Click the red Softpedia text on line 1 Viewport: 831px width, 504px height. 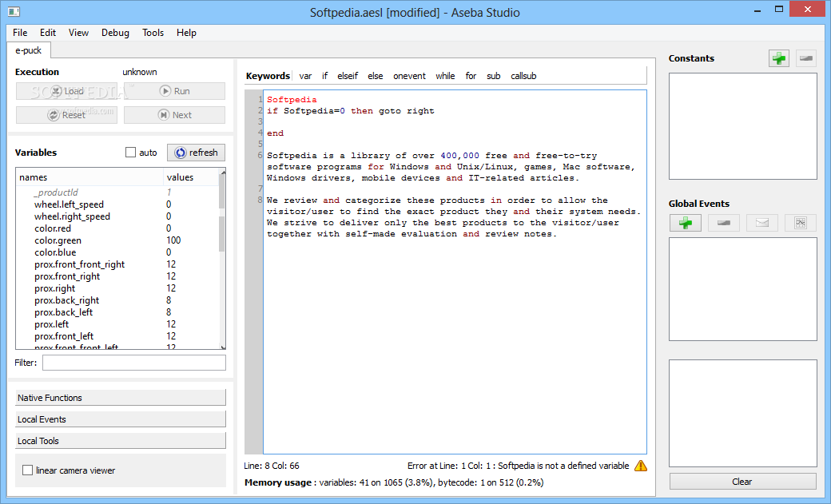(292, 100)
